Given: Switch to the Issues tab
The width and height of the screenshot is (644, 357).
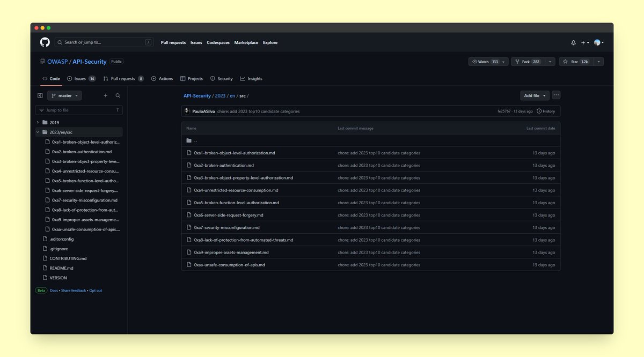Looking at the screenshot, I should tap(82, 79).
